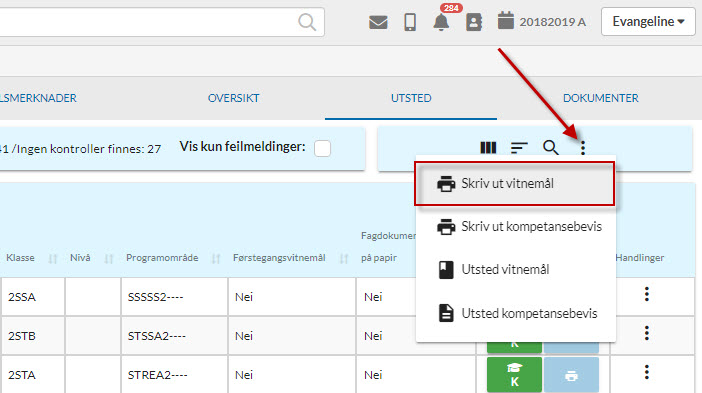The height and width of the screenshot is (393, 702).
Task: Click the 20182019 A school year label
Action: point(552,22)
